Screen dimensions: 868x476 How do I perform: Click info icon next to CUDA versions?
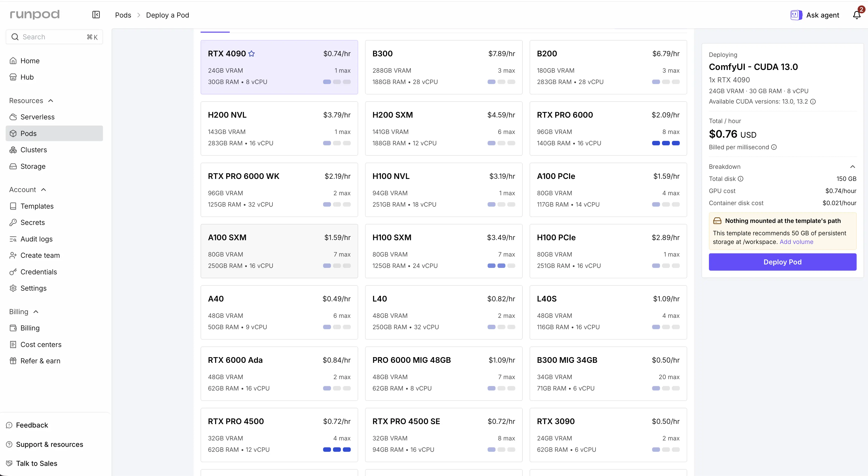813,102
